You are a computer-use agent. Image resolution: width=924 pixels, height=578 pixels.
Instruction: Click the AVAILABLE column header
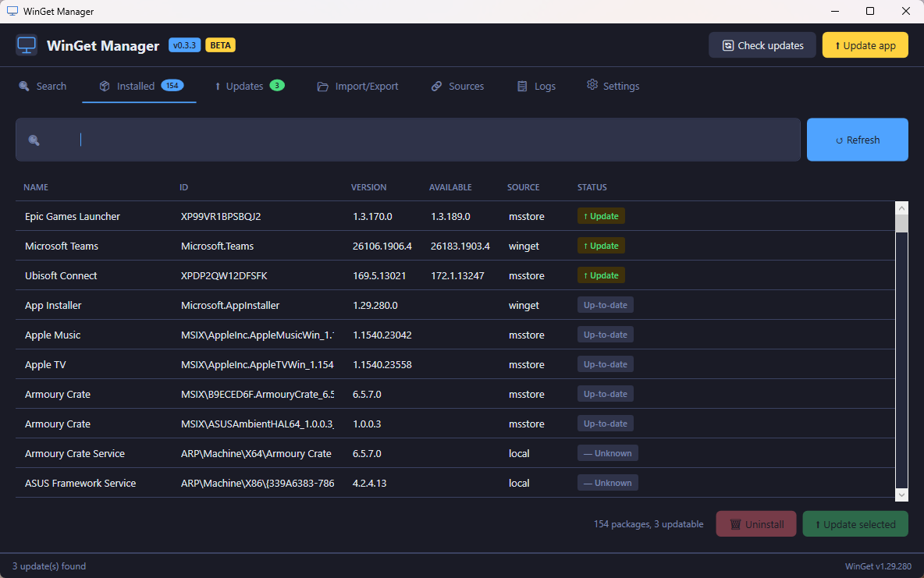[450, 187]
